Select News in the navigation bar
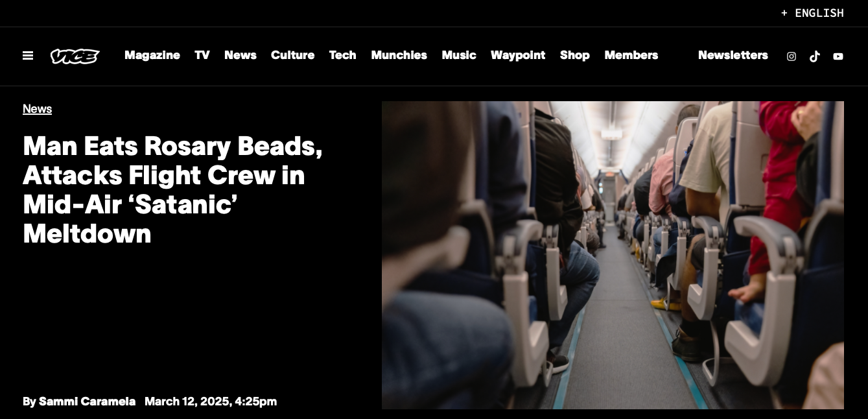 point(240,55)
